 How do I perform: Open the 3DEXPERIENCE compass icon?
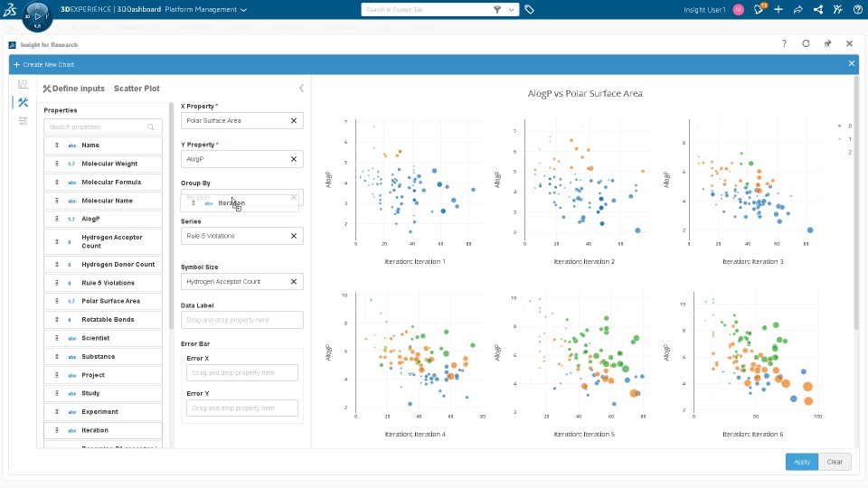click(37, 16)
